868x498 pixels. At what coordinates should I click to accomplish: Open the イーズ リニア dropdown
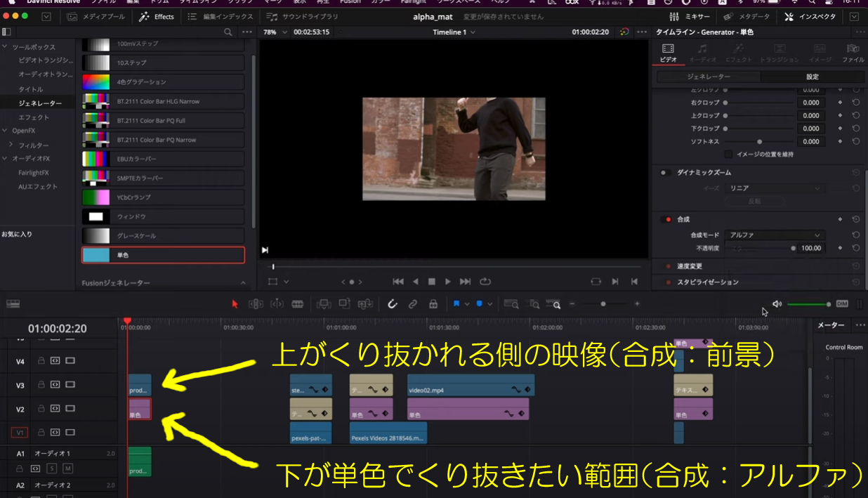[775, 188]
